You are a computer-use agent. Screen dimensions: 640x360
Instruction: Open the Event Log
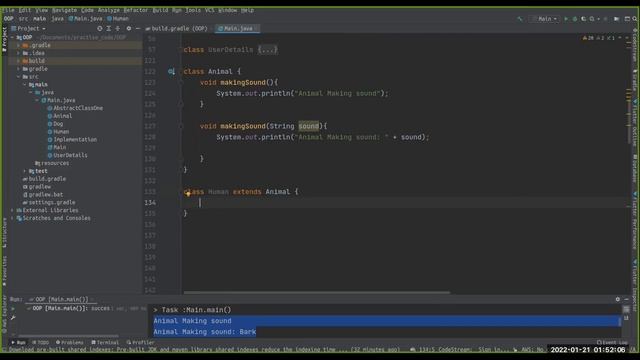[x=611, y=342]
